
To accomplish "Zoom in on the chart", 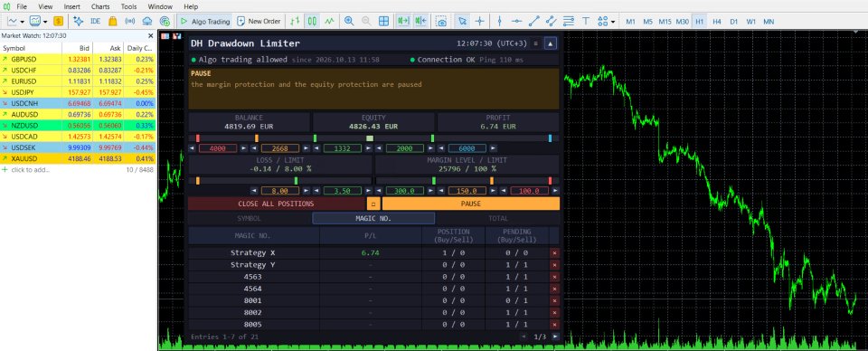I will tap(349, 21).
